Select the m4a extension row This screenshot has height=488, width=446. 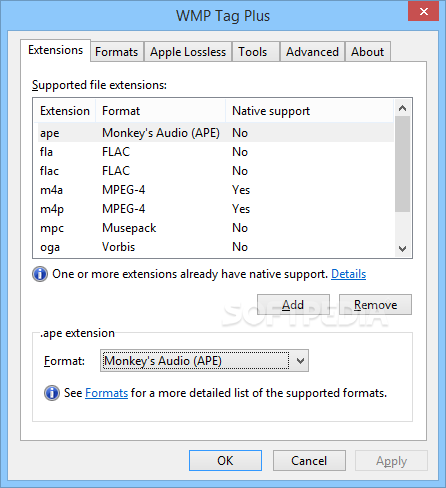coord(215,190)
